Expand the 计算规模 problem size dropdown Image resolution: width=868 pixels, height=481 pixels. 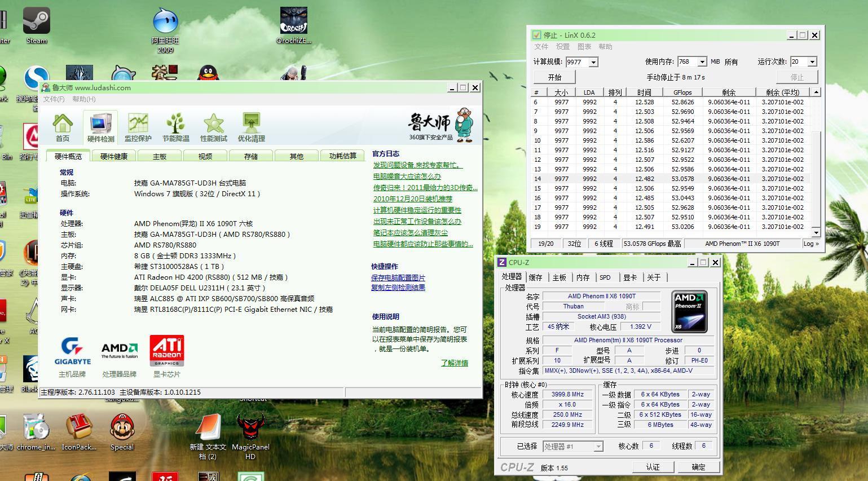coord(593,62)
